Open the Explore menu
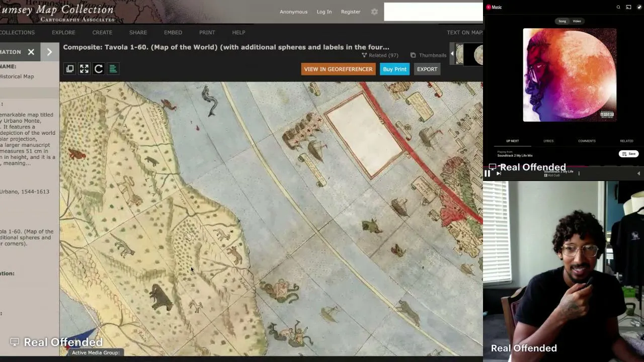This screenshot has width=644, height=362. (63, 32)
